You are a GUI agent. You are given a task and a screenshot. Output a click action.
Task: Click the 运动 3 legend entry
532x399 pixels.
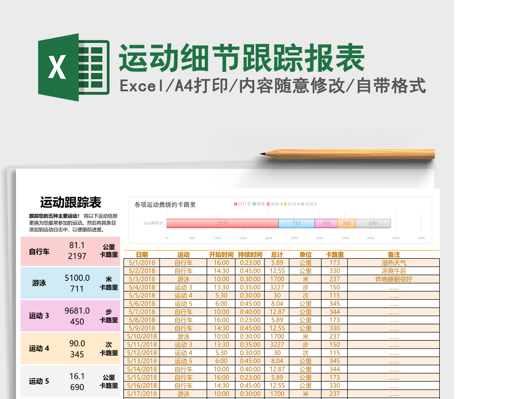(274, 204)
